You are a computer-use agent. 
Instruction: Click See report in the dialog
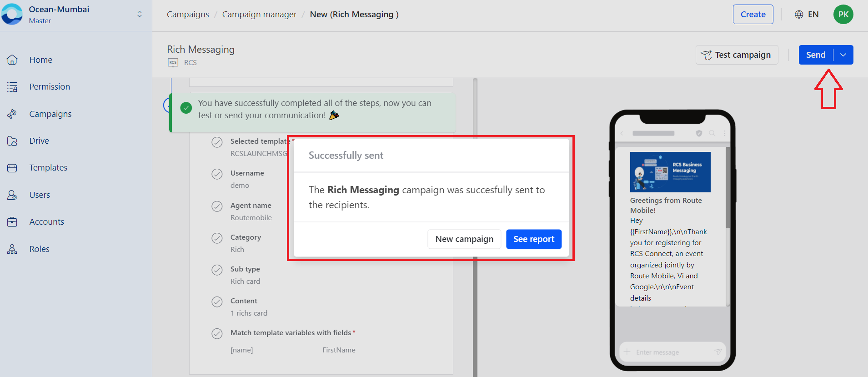pos(534,239)
